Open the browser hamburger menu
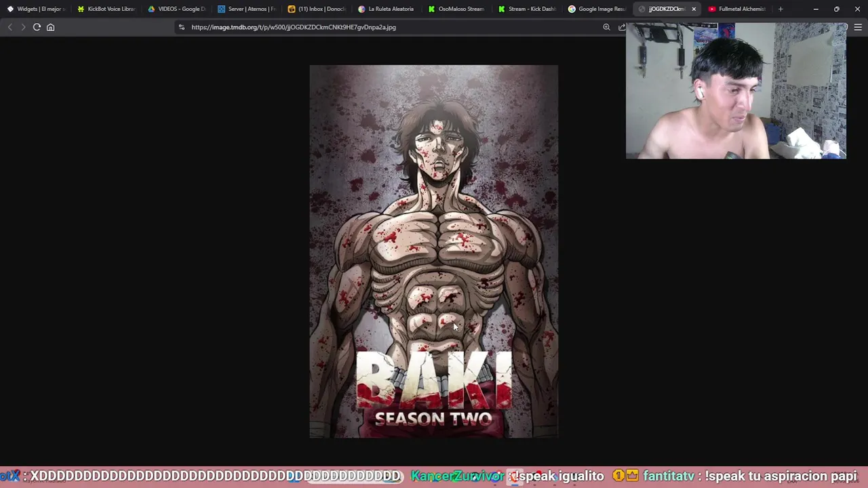868x488 pixels. point(858,27)
